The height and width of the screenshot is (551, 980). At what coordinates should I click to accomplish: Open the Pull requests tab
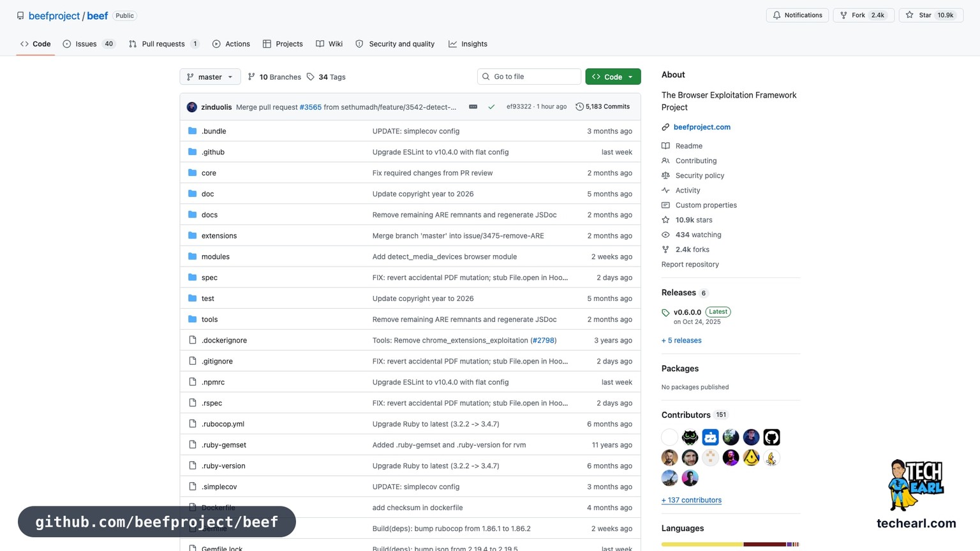164,44
